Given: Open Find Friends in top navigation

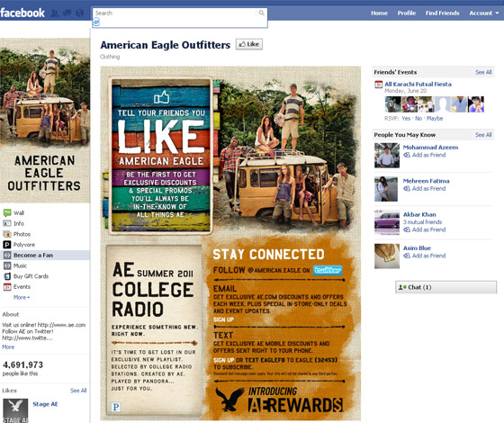Looking at the screenshot, I should (x=442, y=13).
